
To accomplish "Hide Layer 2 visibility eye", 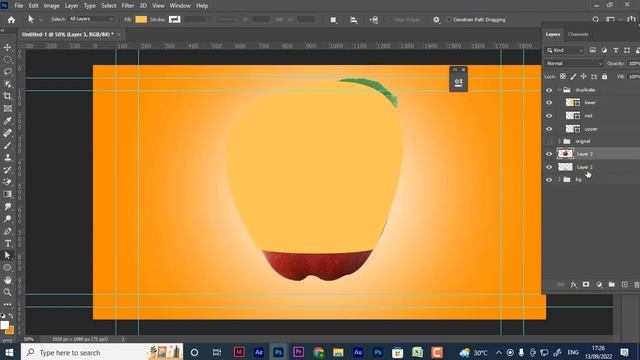I will pyautogui.click(x=549, y=167).
